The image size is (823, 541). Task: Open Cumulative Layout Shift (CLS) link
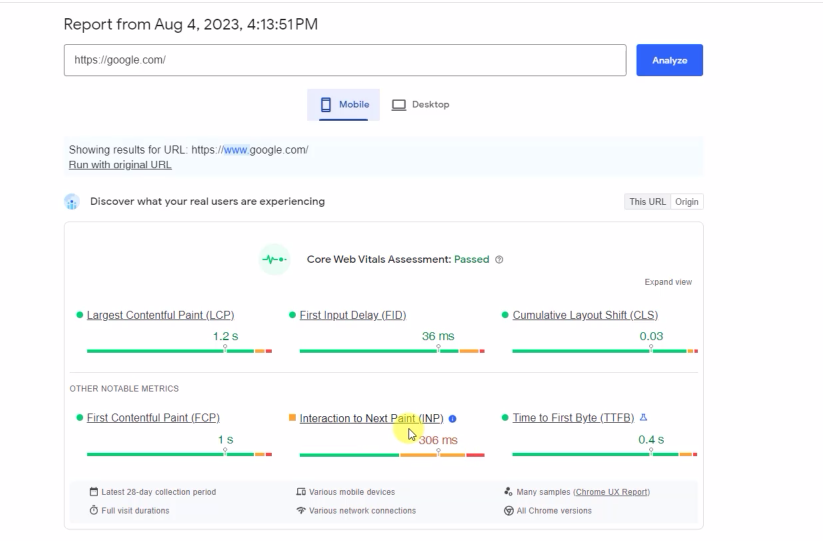tap(585, 315)
